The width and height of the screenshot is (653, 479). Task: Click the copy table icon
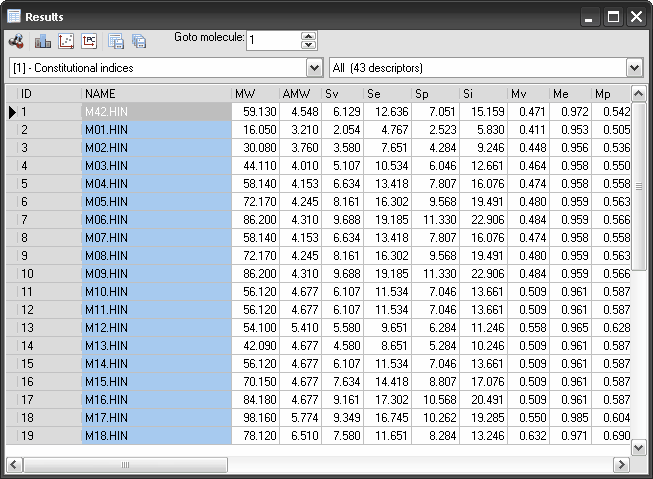139,41
